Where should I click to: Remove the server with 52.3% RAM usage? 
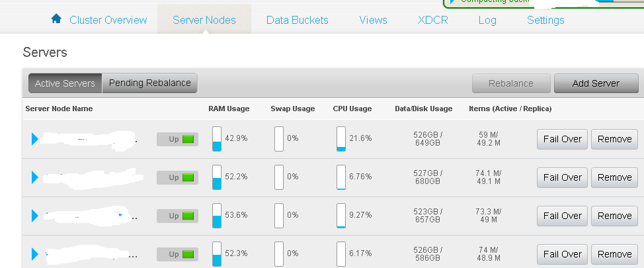[x=614, y=254]
